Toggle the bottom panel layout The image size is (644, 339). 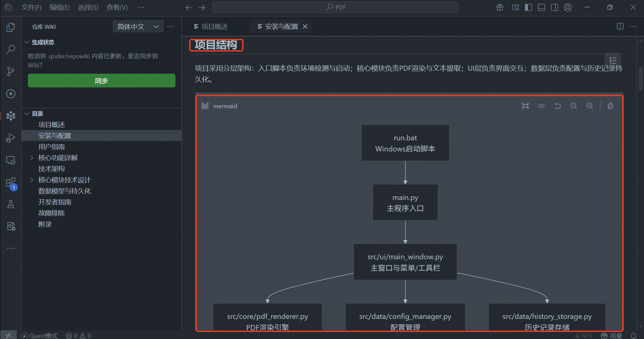541,7
